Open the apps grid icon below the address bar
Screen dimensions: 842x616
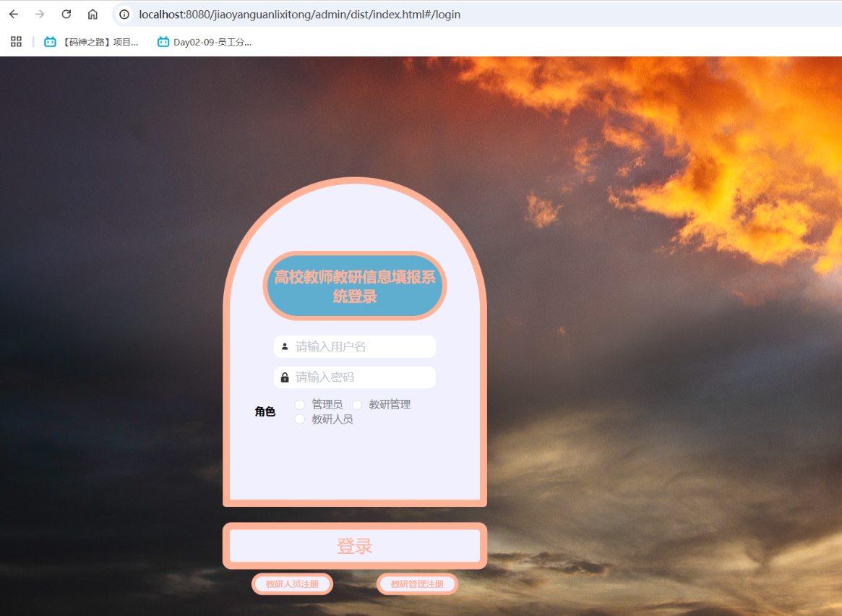pos(15,41)
